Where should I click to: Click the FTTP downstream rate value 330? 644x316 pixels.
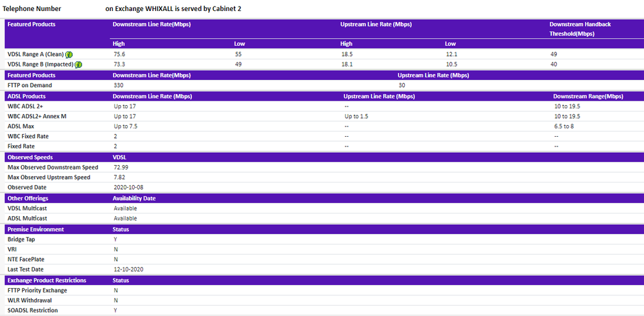118,85
